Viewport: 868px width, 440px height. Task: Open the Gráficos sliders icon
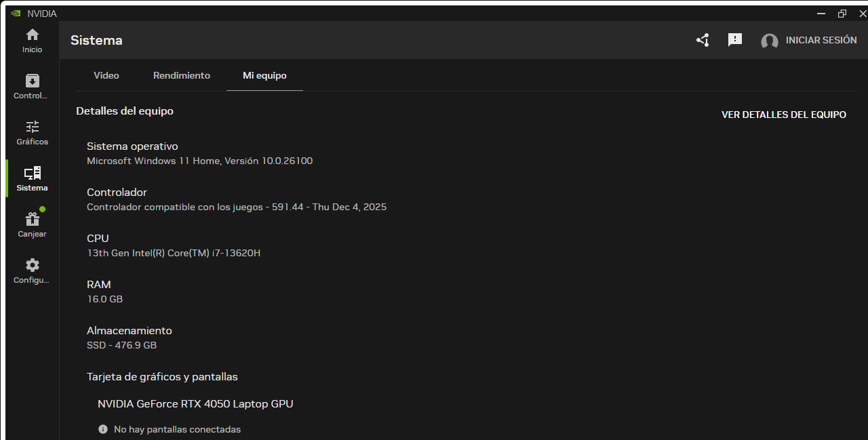32,127
